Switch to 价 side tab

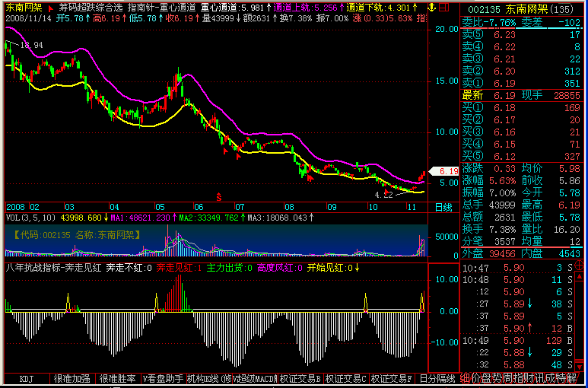477,377
